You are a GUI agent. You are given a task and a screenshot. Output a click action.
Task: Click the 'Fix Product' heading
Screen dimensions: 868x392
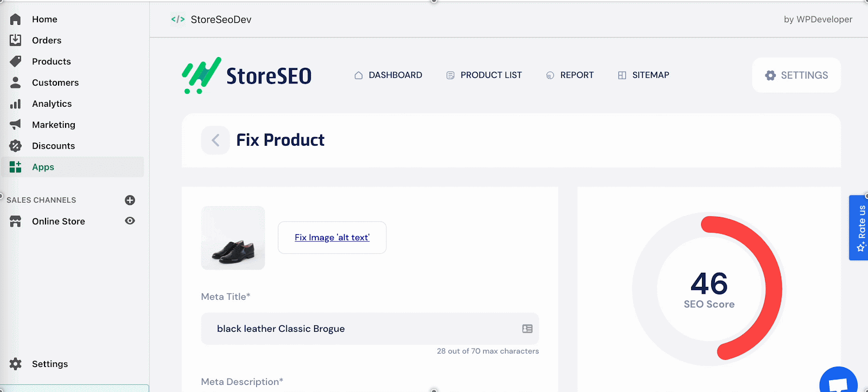tap(280, 140)
